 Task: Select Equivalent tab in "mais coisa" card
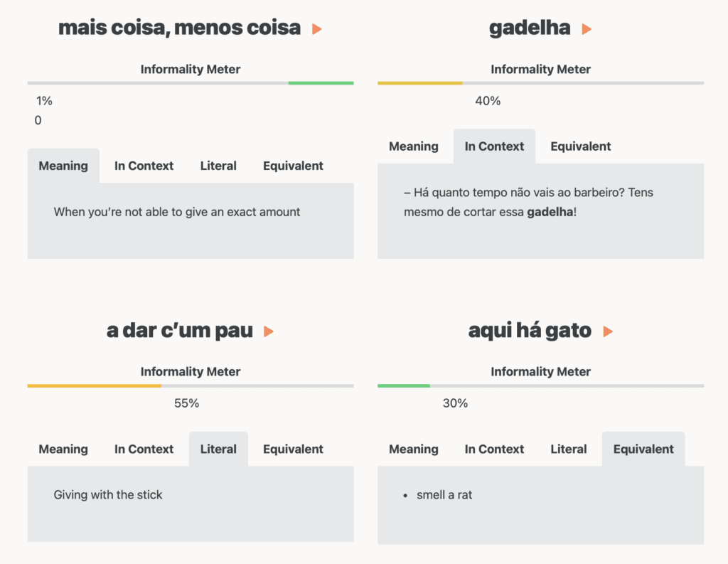coord(293,166)
